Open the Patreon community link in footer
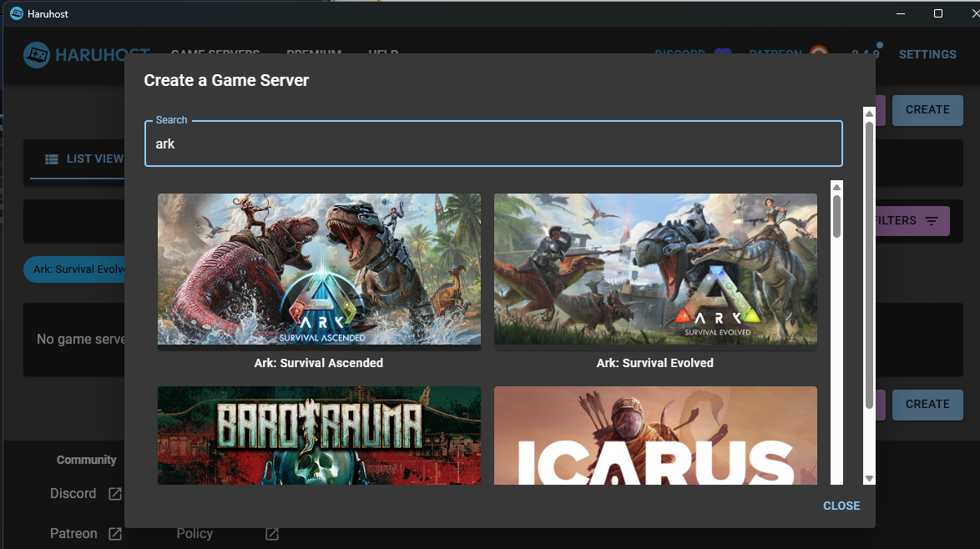The width and height of the screenshot is (980, 549). 73,533
